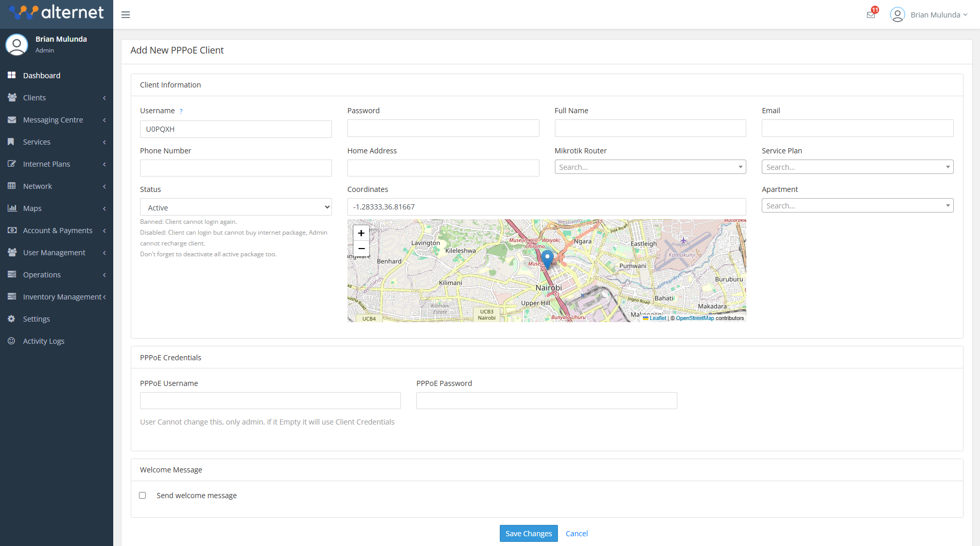The height and width of the screenshot is (546, 980).
Task: Click the hamburger menu toggle icon
Action: [126, 15]
